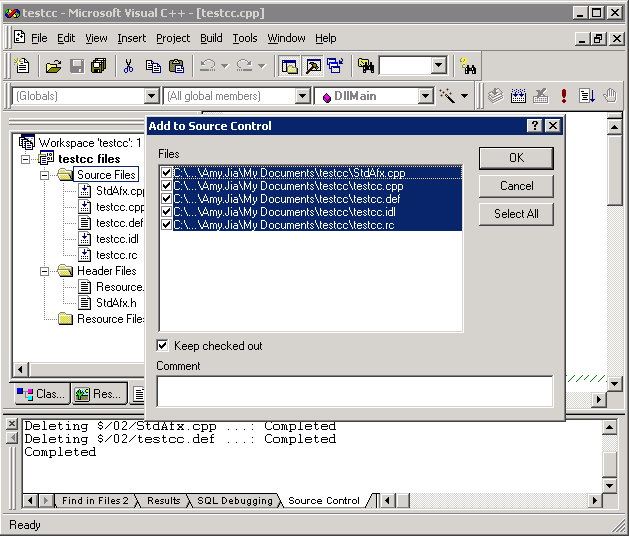Click the dialog's context help question button

coord(535,126)
